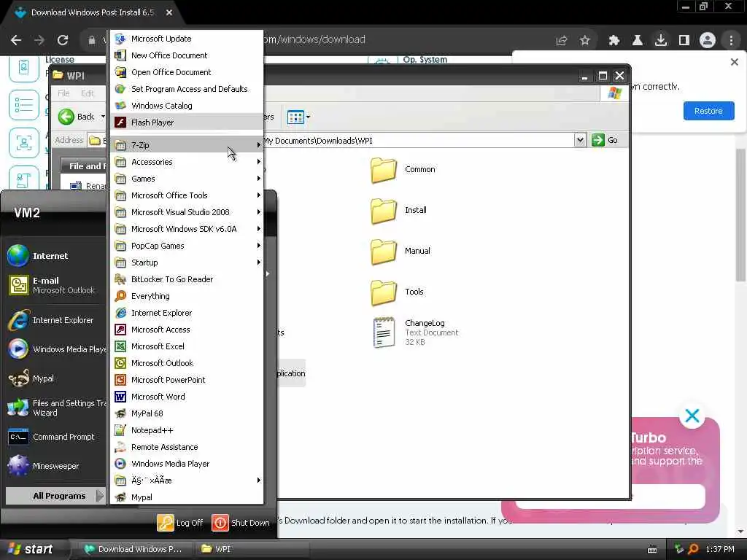Open ChangeLog text document

coord(415,332)
